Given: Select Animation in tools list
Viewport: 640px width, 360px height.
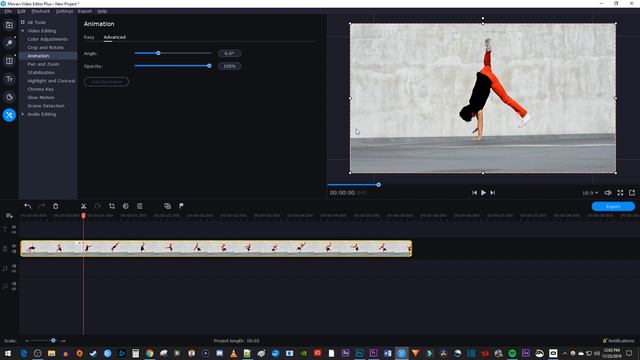Looking at the screenshot, I should [x=38, y=56].
